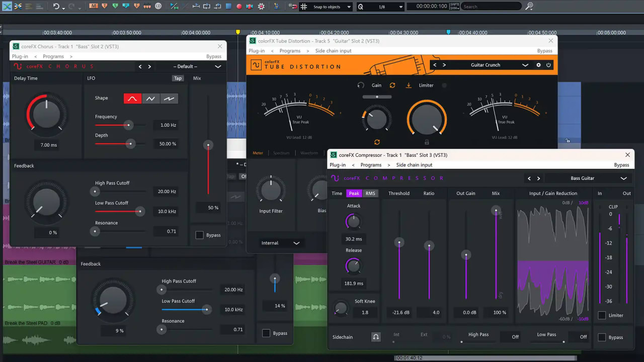The width and height of the screenshot is (644, 362).
Task: Click in the top toolbar Search field
Action: pyautogui.click(x=491, y=7)
